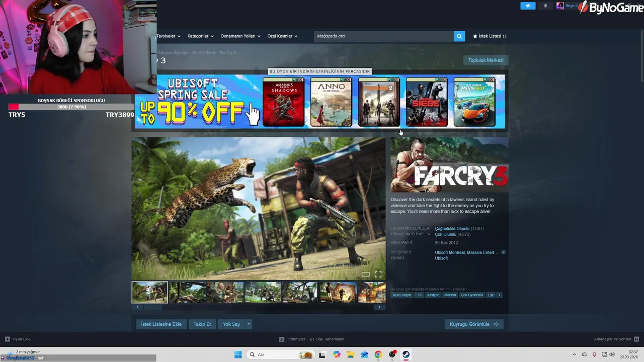Open Aksiyon Oyunları breadcrumb link
This screenshot has height=362, width=644.
(173, 53)
